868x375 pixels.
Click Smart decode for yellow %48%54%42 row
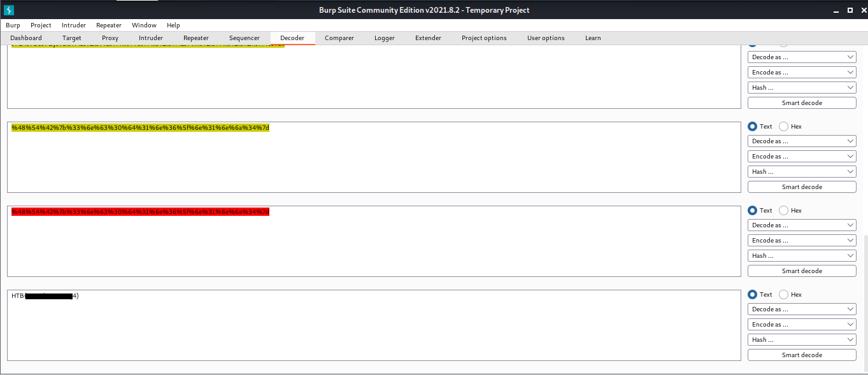(802, 187)
